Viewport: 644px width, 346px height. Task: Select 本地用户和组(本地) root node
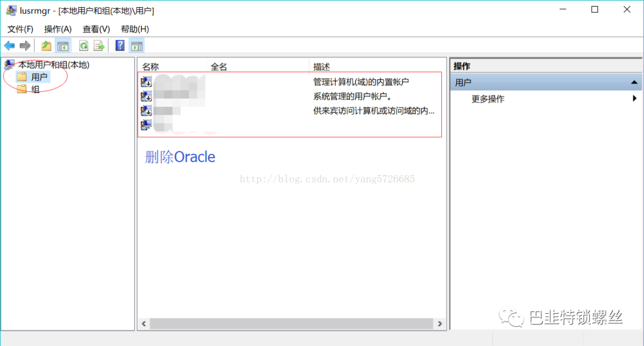54,64
